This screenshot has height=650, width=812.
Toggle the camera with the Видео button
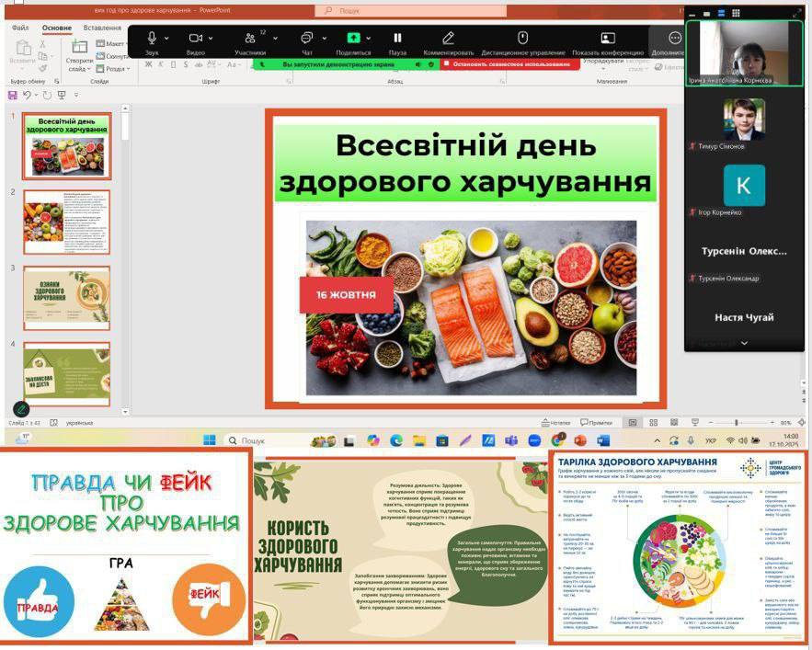tap(195, 38)
